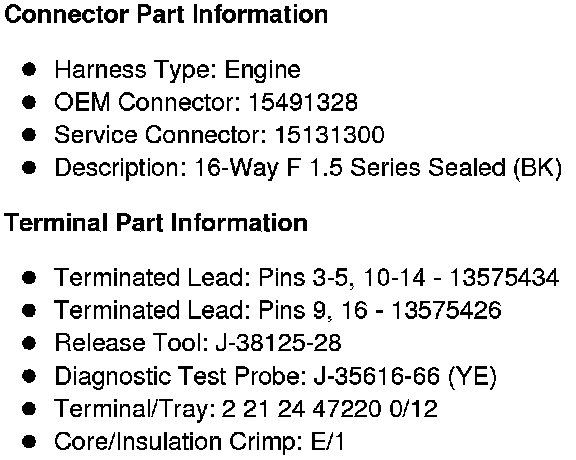The width and height of the screenshot is (576, 460).
Task: Click the Core/Insulation Crimp E/1 entry
Action: click(199, 441)
